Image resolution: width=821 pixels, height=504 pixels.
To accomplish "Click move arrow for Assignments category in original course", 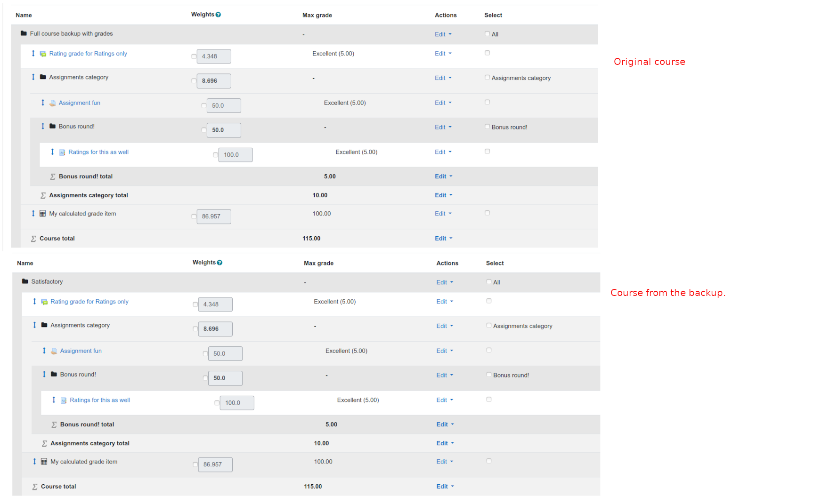I will [x=33, y=77].
